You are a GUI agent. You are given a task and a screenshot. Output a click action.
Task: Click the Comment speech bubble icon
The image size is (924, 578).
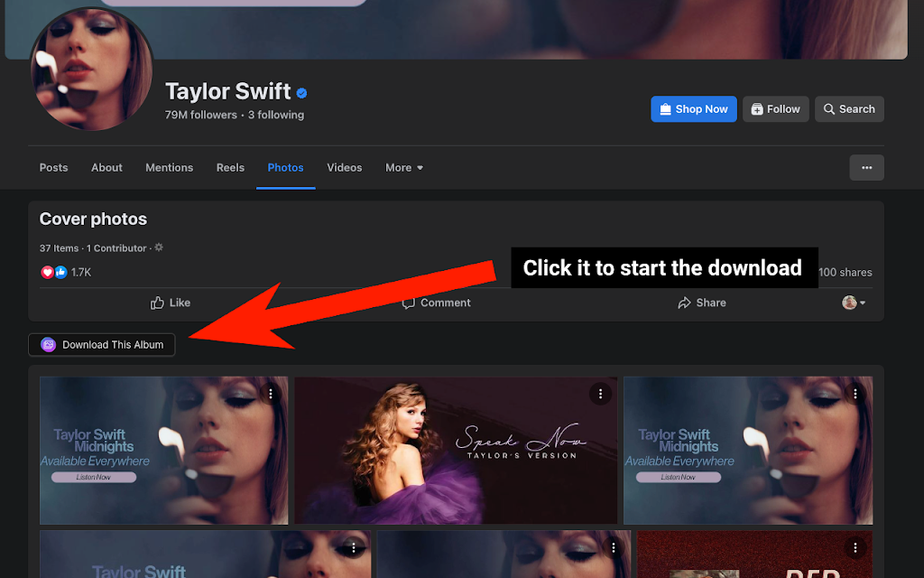[409, 303]
